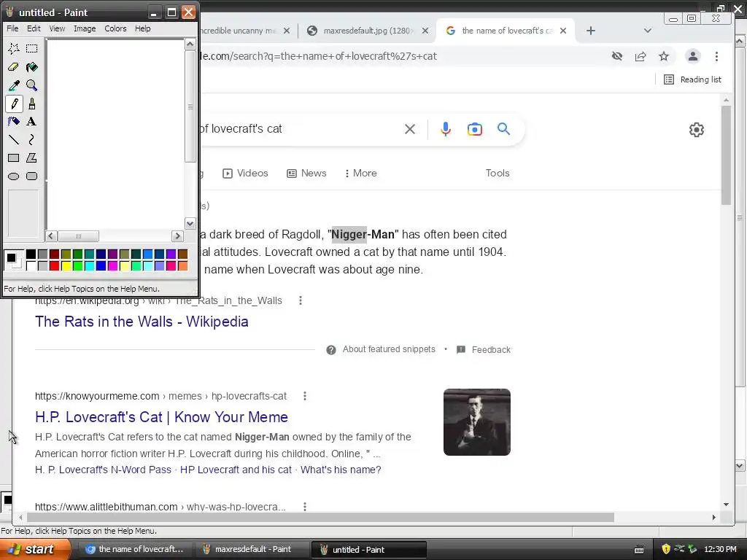This screenshot has width=747, height=560.
Task: Select the Text tool in Paint
Action: coord(32,122)
